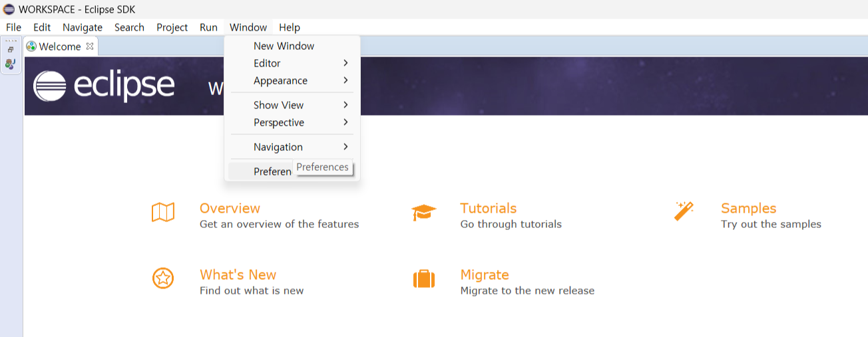
Task: Click 'Find out what is new' text
Action: (252, 291)
